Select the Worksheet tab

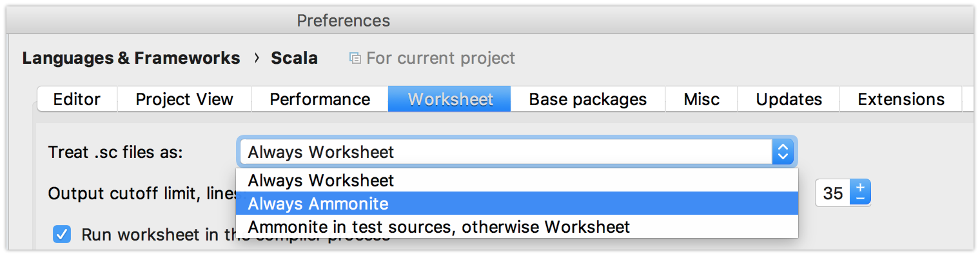[x=449, y=99]
